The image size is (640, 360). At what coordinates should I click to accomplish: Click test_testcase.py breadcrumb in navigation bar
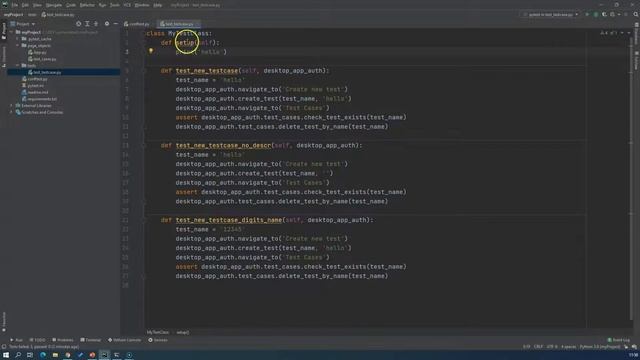pyautogui.click(x=58, y=15)
